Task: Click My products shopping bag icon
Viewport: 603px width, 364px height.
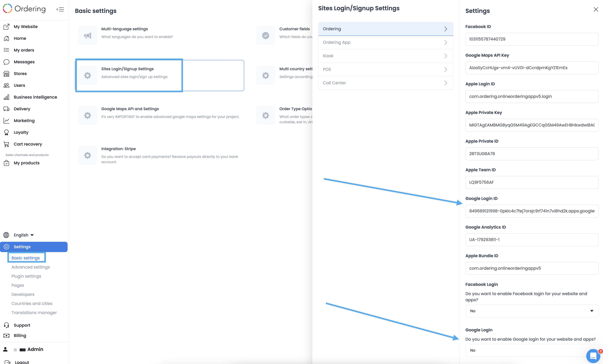Action: click(x=7, y=163)
